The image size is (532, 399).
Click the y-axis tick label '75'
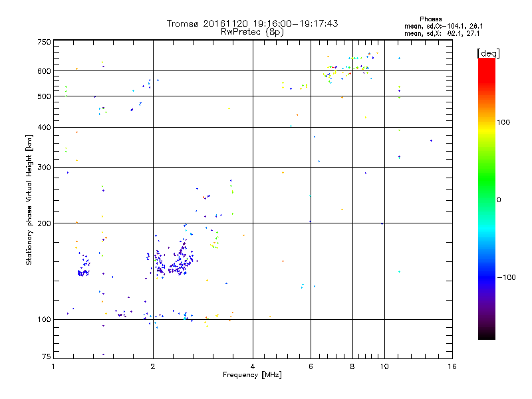[47, 356]
